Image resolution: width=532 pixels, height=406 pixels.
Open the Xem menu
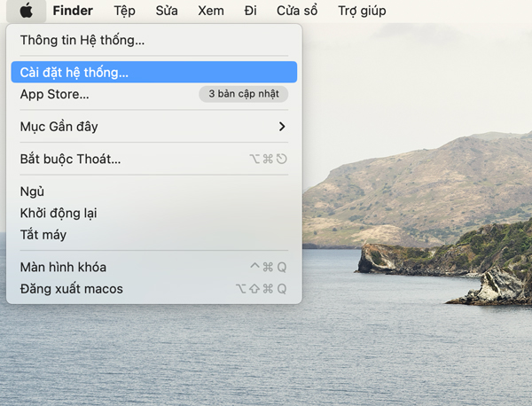(211, 11)
